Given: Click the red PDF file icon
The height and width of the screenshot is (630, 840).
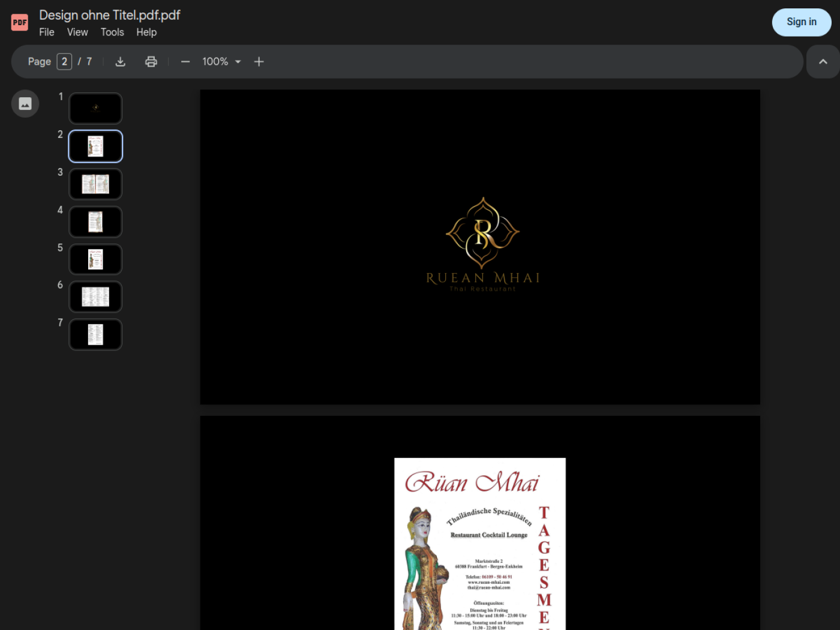Looking at the screenshot, I should (x=20, y=23).
